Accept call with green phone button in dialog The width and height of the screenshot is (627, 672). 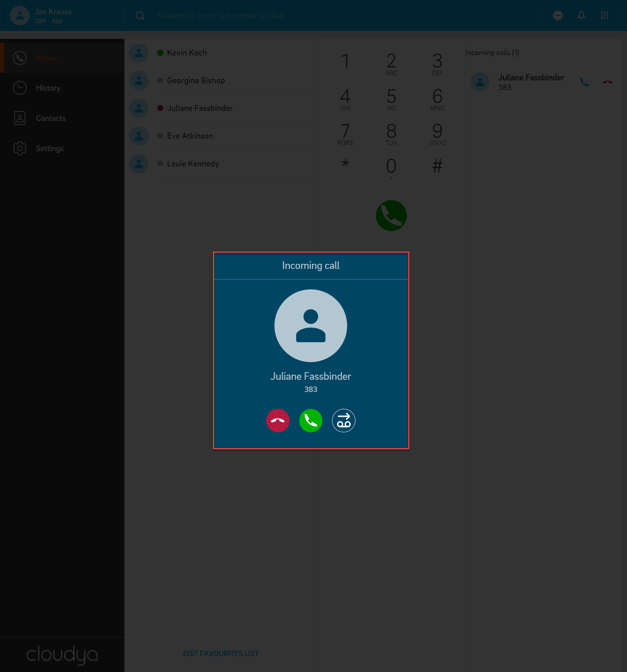click(310, 420)
